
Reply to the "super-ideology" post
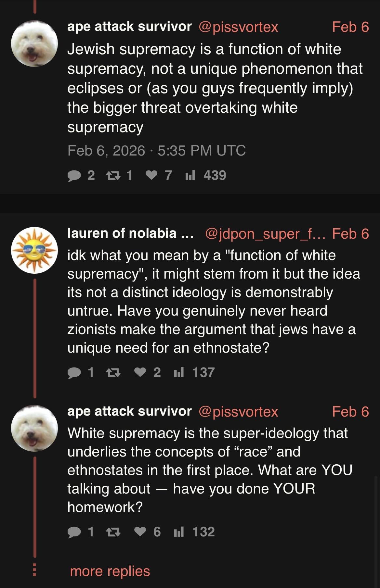[x=74, y=532]
